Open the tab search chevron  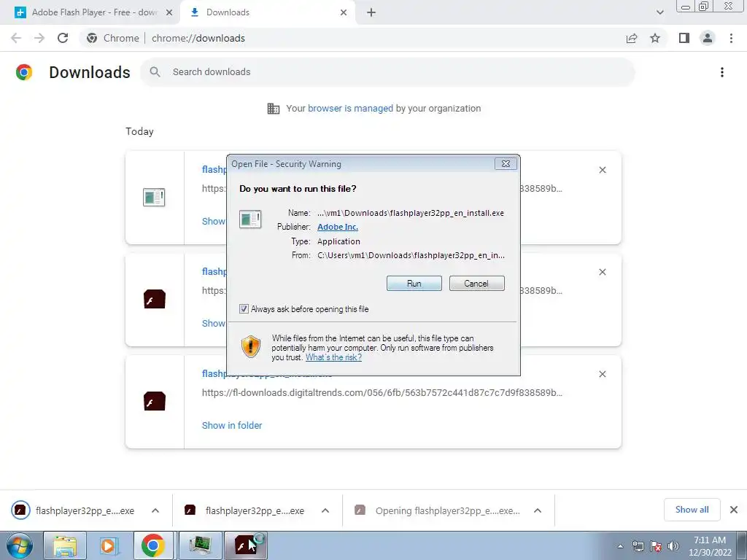pyautogui.click(x=659, y=12)
